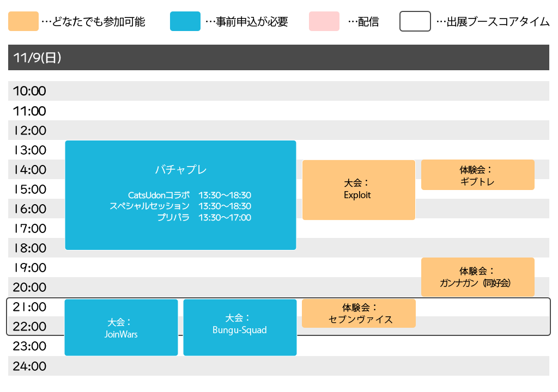The image size is (558, 392).
Task: Open the 体験会: ガンナガン (同好会) block
Action: point(477,277)
